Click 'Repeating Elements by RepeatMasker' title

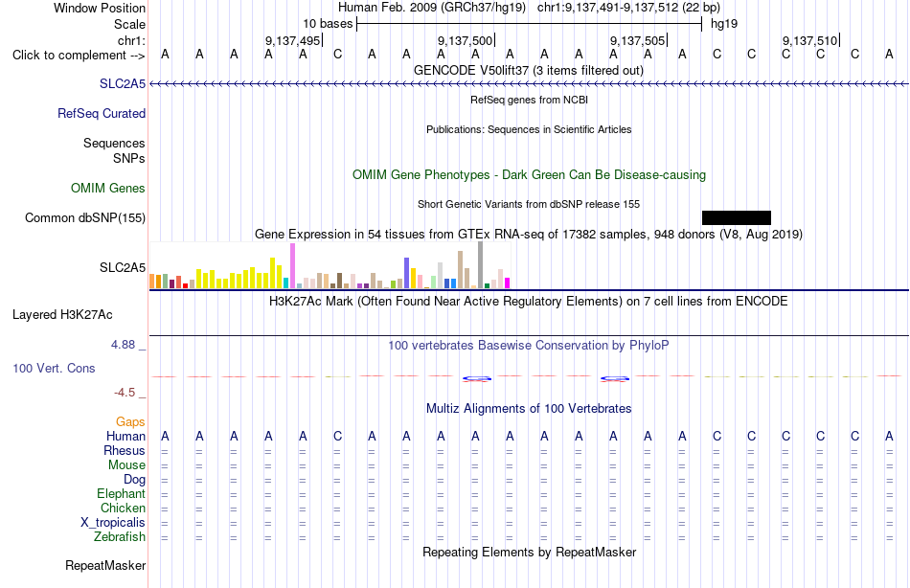[530, 552]
